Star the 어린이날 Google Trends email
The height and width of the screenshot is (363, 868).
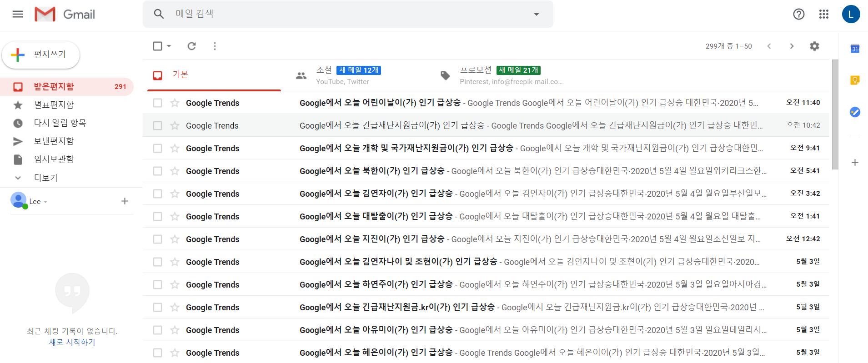(x=175, y=103)
